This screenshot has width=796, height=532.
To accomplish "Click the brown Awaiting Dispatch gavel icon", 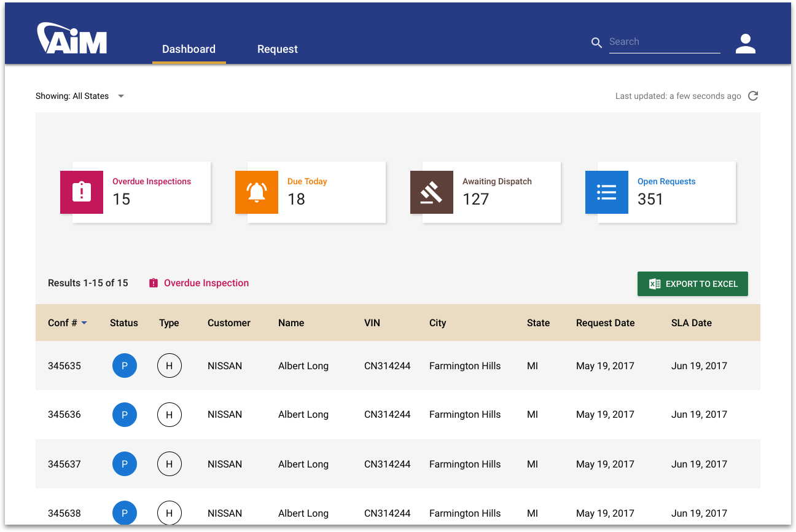I will [432, 192].
